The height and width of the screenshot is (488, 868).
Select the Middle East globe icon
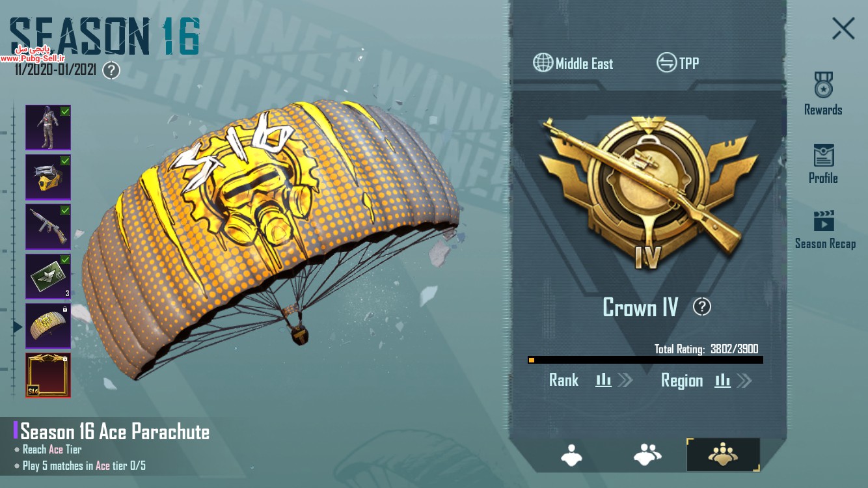pos(543,63)
